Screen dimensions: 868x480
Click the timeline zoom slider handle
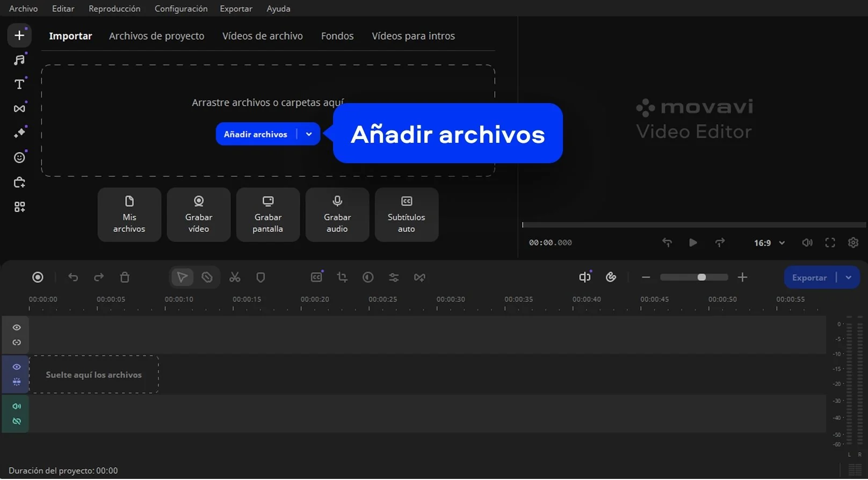tap(701, 278)
